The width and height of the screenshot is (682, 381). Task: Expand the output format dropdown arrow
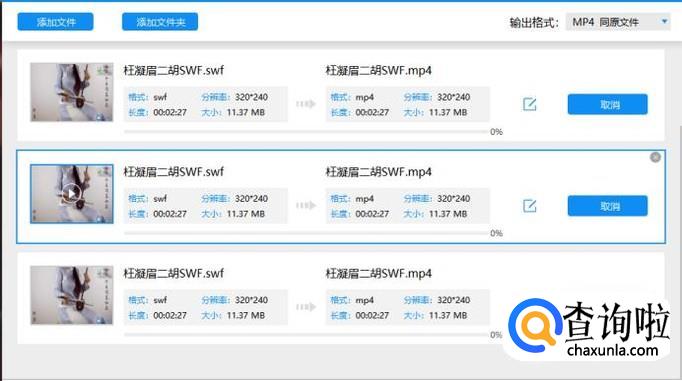664,21
